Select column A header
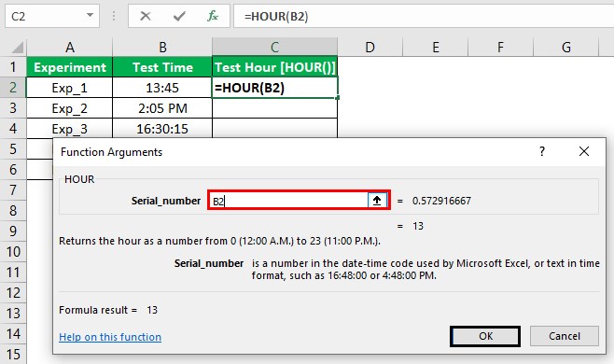The height and width of the screenshot is (364, 614). click(x=70, y=48)
